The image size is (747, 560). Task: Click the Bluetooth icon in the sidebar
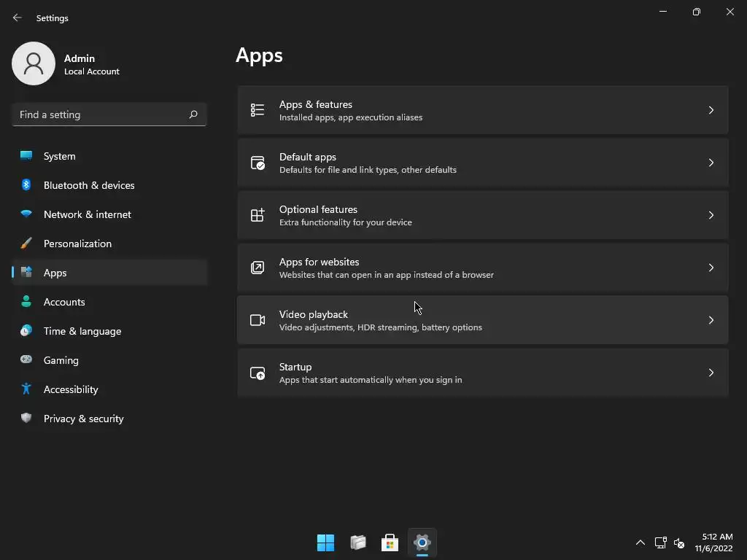tap(26, 184)
